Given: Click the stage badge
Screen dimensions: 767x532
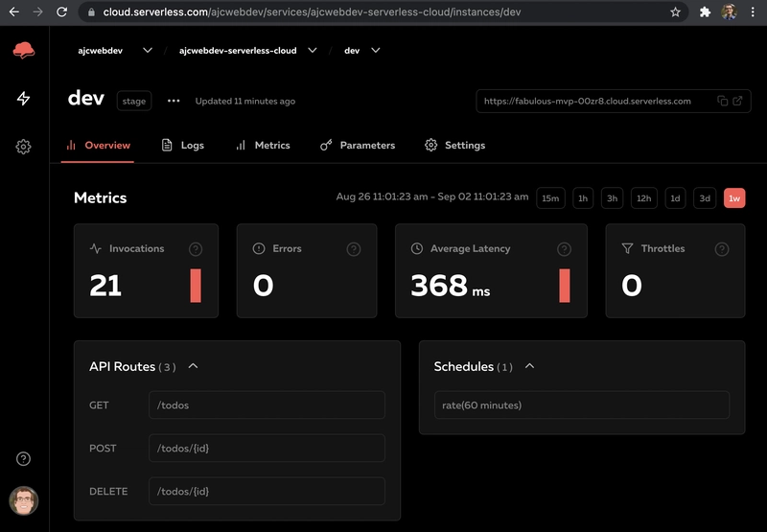Looking at the screenshot, I should click(134, 102).
